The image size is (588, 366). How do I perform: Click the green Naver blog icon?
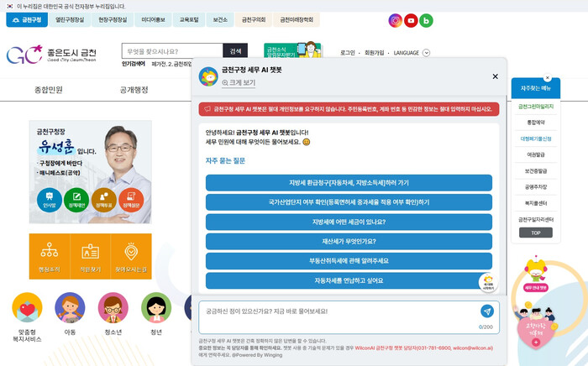426,20
